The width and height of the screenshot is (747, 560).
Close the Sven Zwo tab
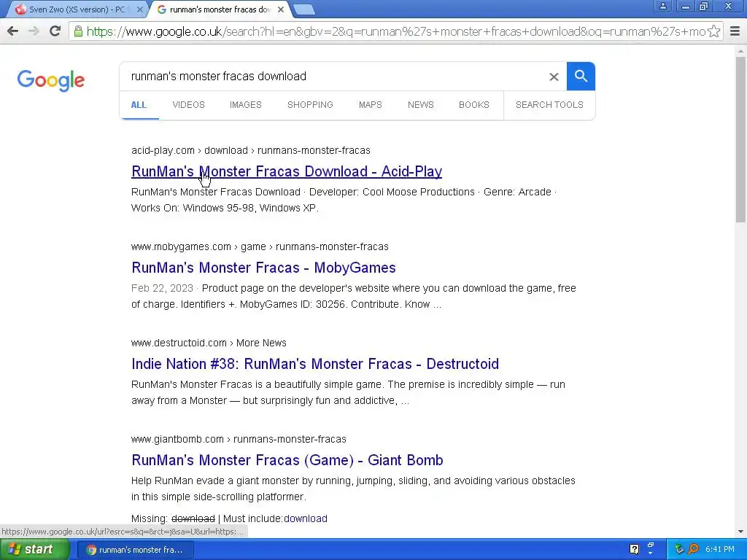point(139,9)
